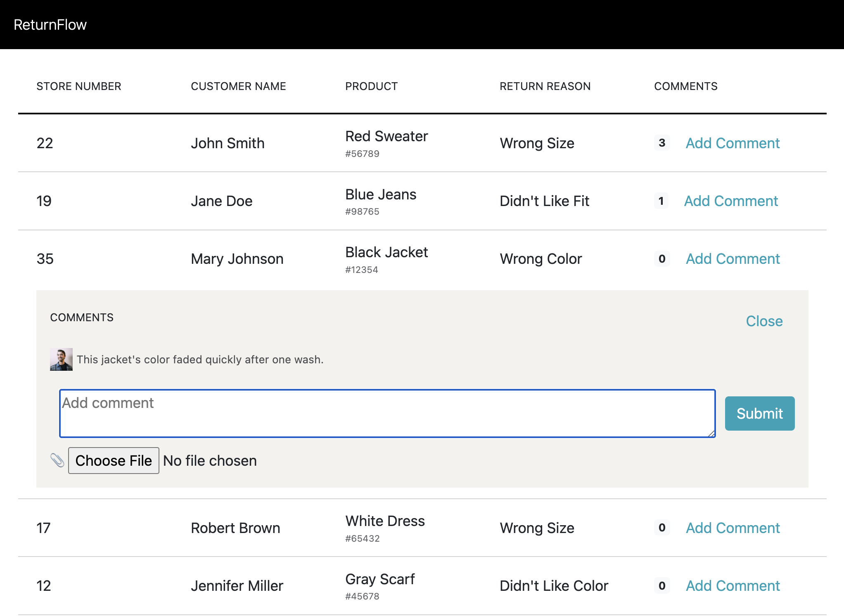Add a comment to White Dress return
The height and width of the screenshot is (616, 844).
tap(733, 528)
